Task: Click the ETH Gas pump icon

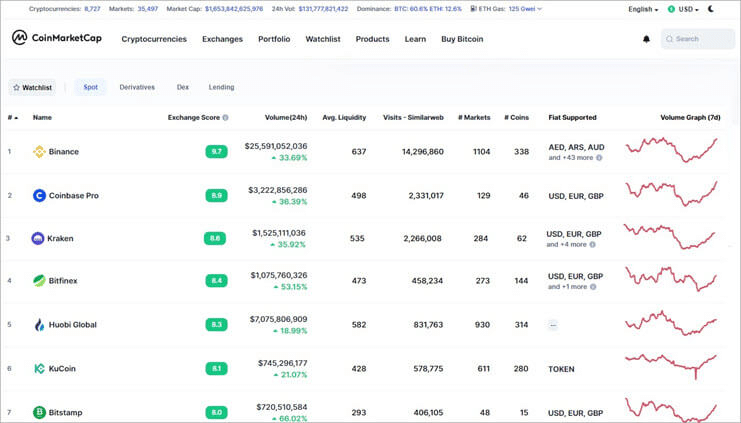Action: 474,9
